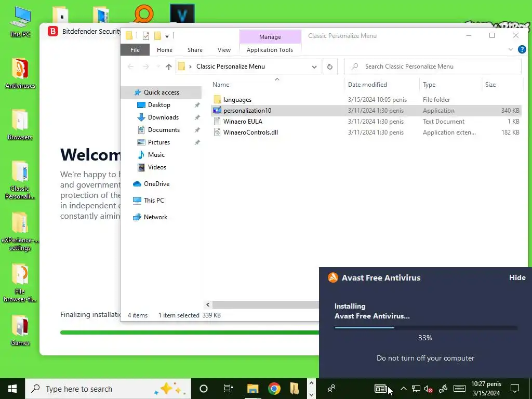Open Classic Personalize desktop folder
Screen dimensions: 532x399
(x=20, y=180)
